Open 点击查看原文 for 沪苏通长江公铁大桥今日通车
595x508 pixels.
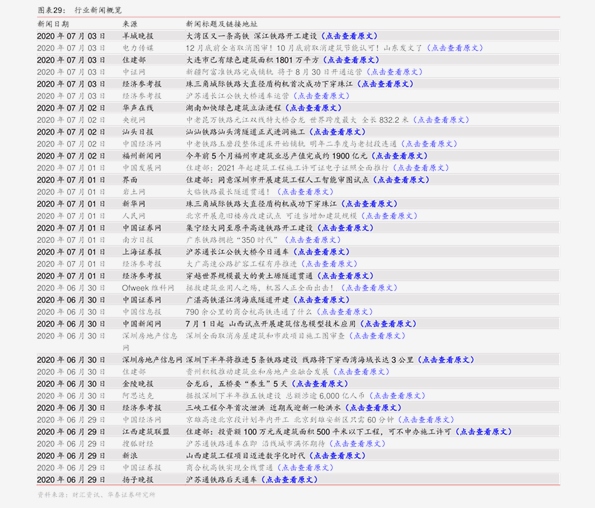321,252
